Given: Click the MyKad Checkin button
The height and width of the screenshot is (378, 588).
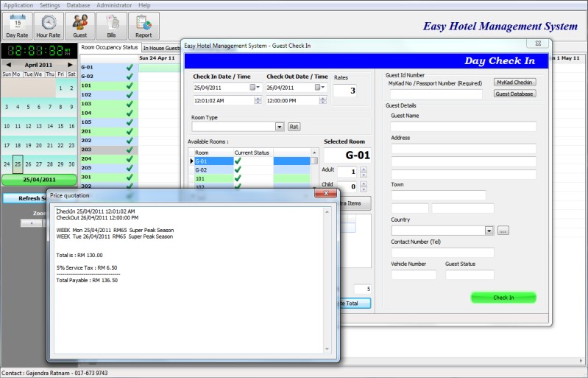Looking at the screenshot, I should (514, 83).
